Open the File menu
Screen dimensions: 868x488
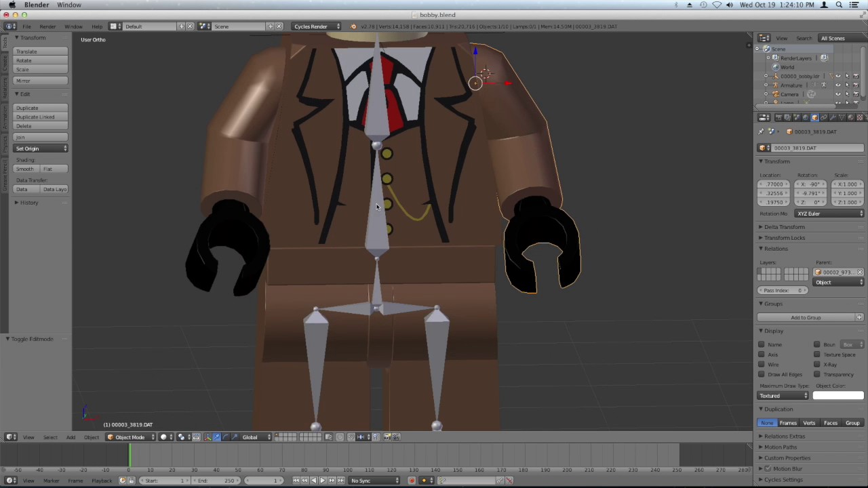[26, 26]
